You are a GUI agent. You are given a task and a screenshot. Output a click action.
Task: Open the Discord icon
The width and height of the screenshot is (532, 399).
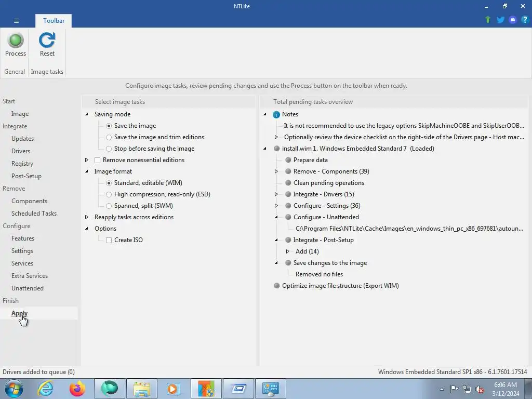click(x=513, y=20)
